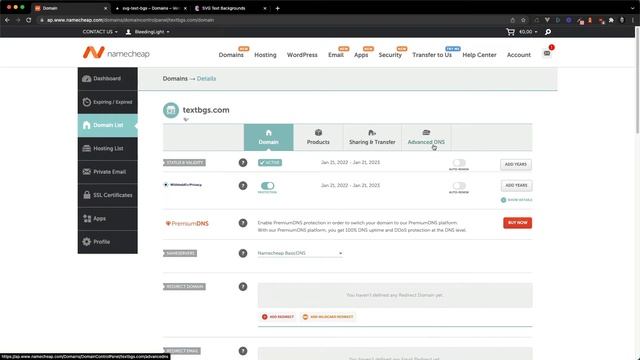Click the search magnifier icon in top bar
Screen dimensions: 640x360
pos(548,32)
